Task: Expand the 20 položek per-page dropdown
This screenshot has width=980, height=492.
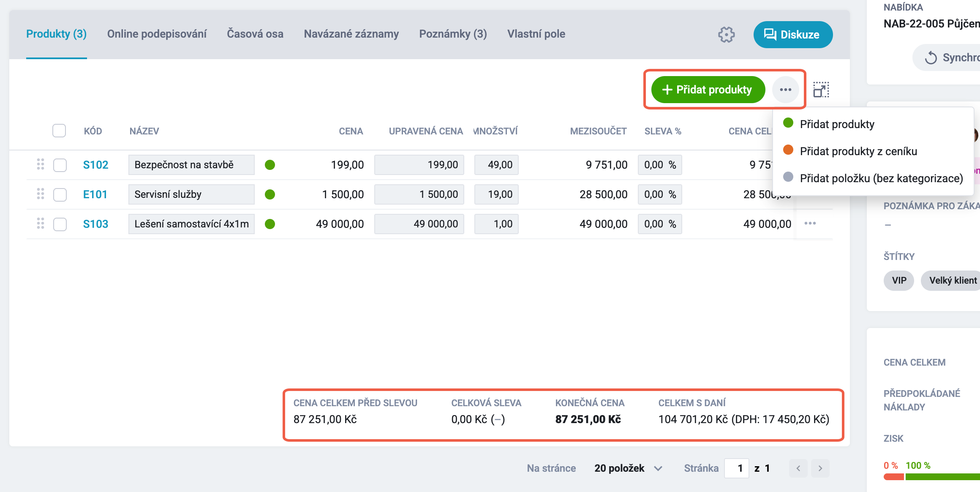Action: (628, 468)
